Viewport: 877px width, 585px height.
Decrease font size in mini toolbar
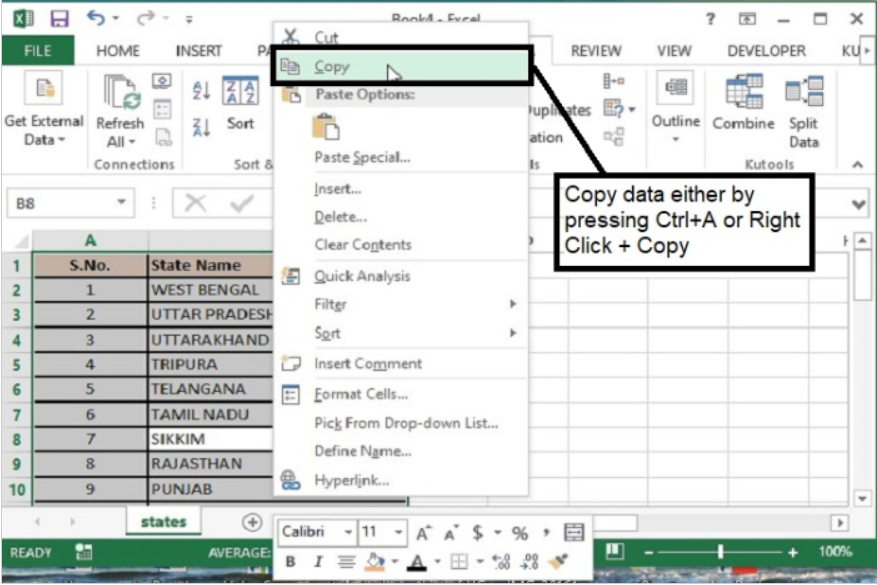[x=451, y=533]
